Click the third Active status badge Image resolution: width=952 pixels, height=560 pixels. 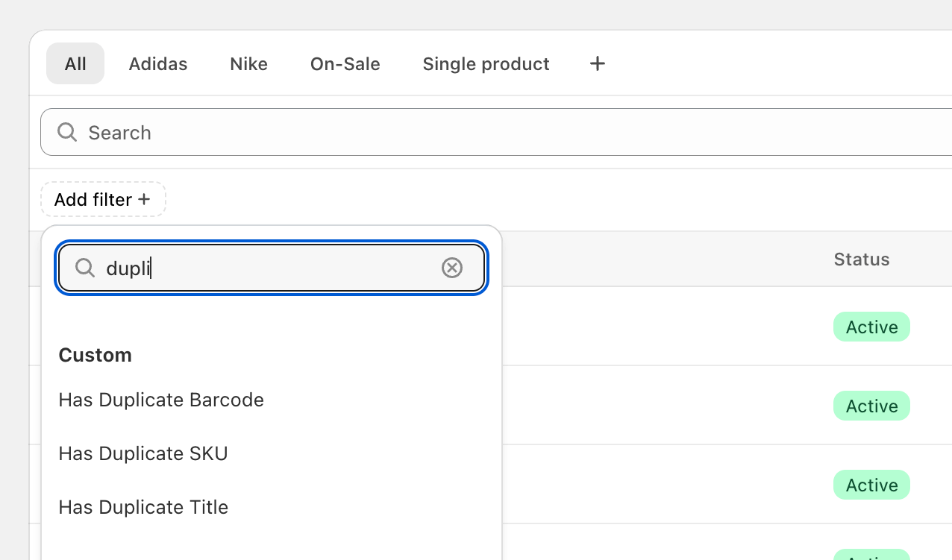pyautogui.click(x=871, y=485)
